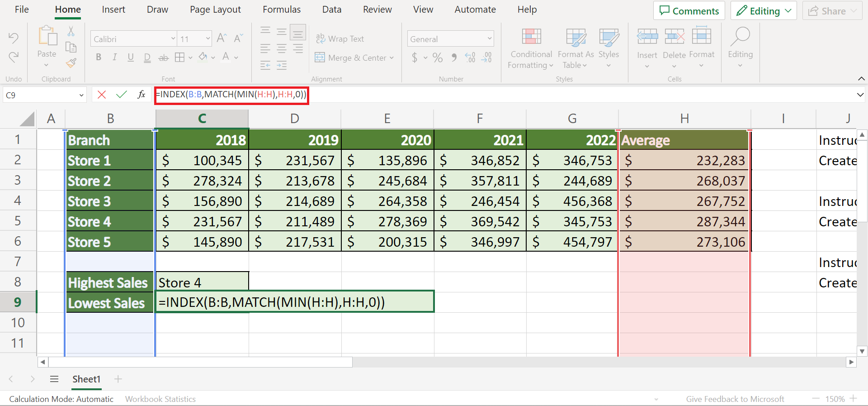Switch to the Insert tab
Image resolution: width=868 pixels, height=406 pixels.
pos(113,10)
